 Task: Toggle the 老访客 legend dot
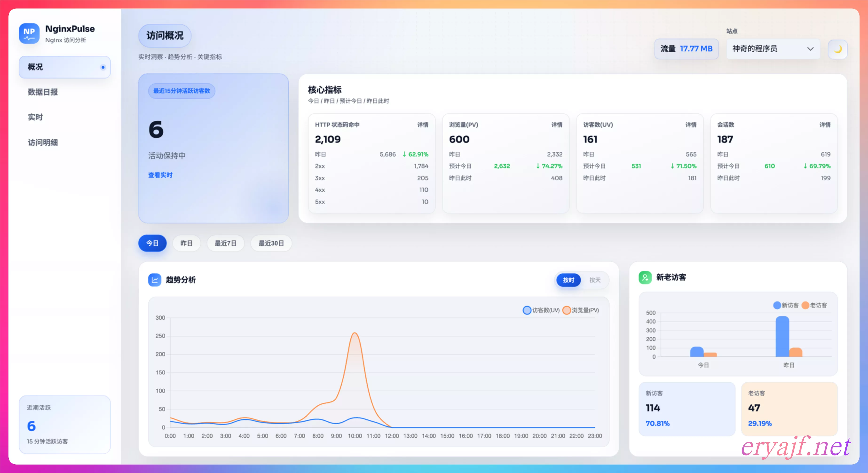coord(805,305)
